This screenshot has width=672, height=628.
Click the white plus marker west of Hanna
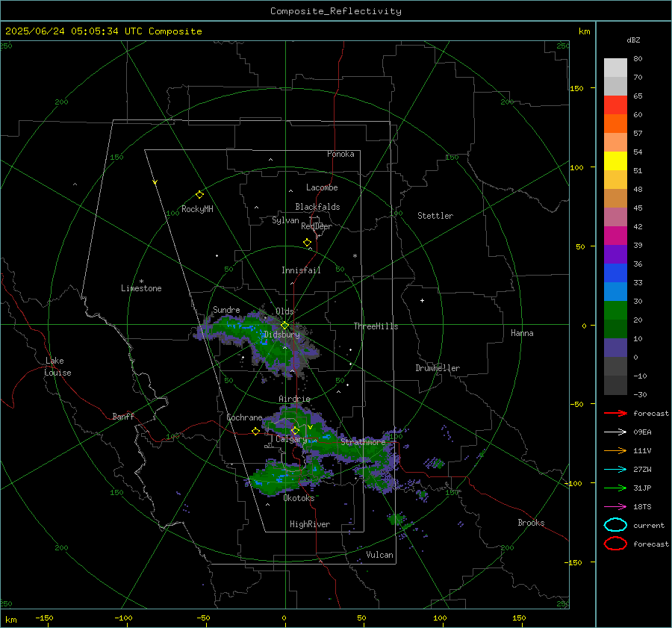[x=422, y=300]
